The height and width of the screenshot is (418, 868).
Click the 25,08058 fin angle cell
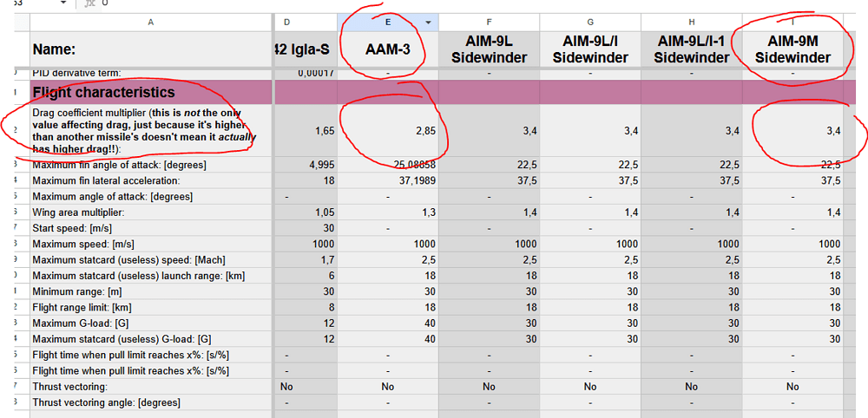click(387, 165)
